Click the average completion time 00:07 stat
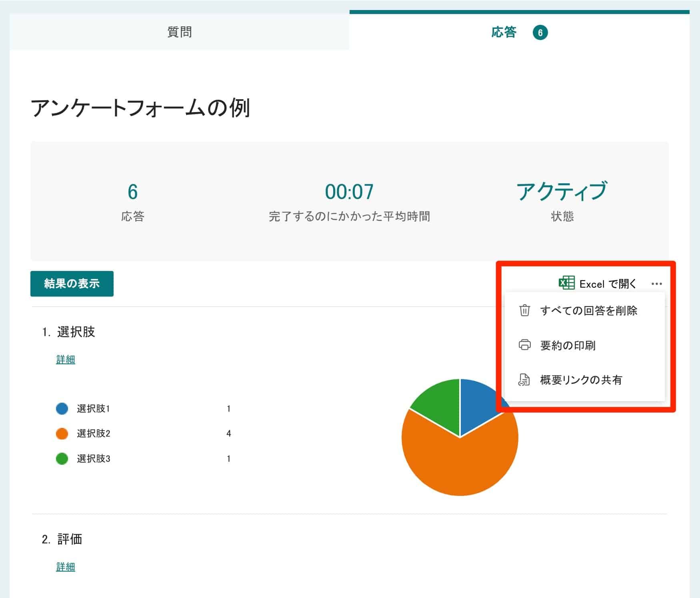The width and height of the screenshot is (700, 598). (349, 192)
